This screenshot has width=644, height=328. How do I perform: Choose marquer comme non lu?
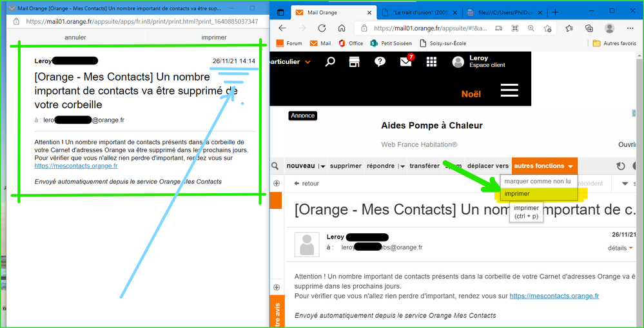click(538, 181)
